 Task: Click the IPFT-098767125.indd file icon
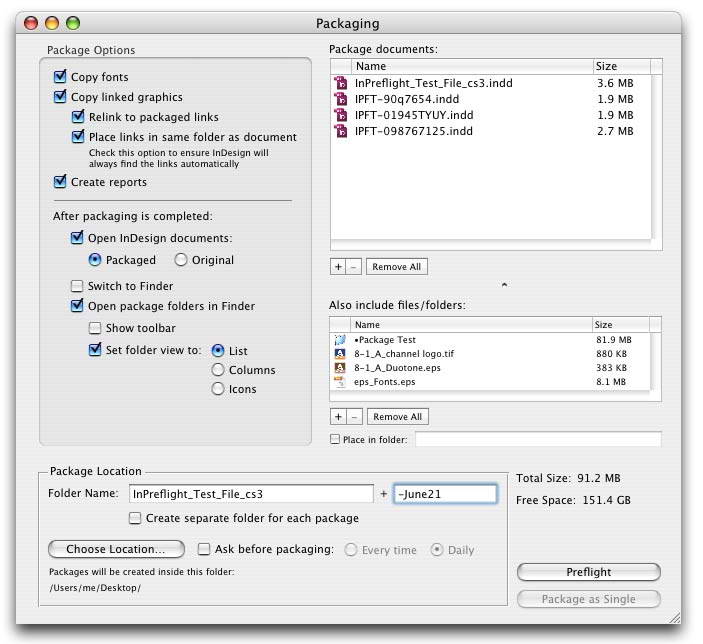(x=341, y=131)
